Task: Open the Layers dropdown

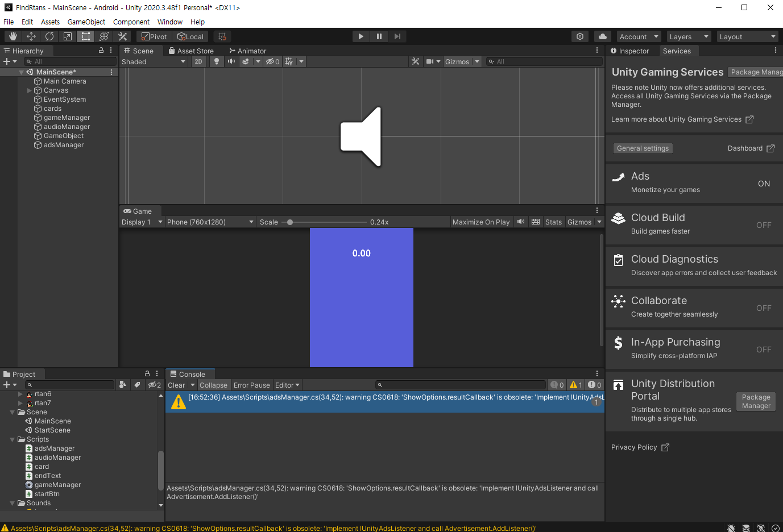Action: [x=689, y=36]
